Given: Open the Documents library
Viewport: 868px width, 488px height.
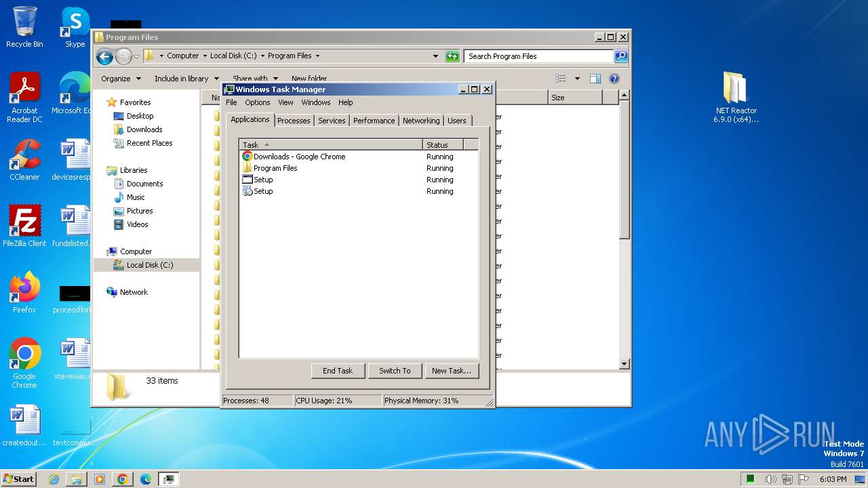Looking at the screenshot, I should [x=144, y=184].
